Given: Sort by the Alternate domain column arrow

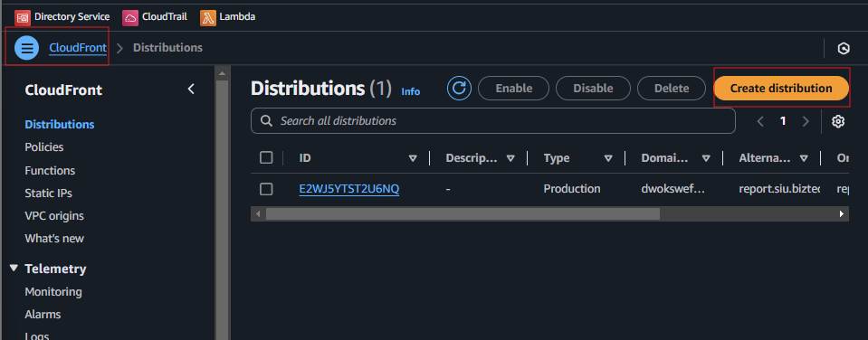Looking at the screenshot, I should click(x=804, y=158).
